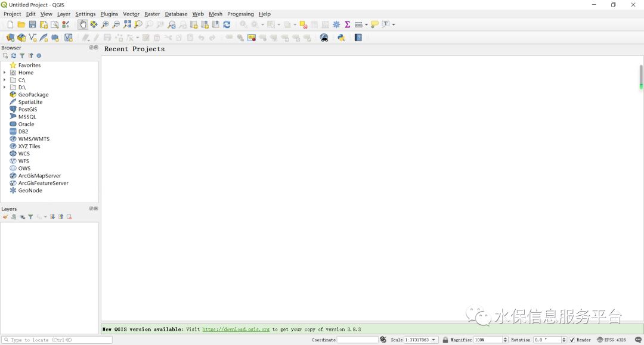Screen dimensions: 644x345
Task: Open Statistical Summary sigma icon
Action: 348,24
